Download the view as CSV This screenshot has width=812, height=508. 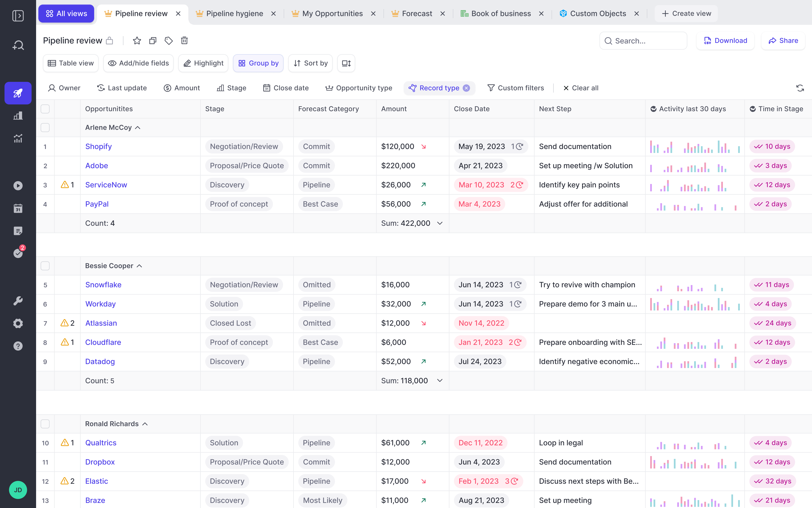[725, 41]
